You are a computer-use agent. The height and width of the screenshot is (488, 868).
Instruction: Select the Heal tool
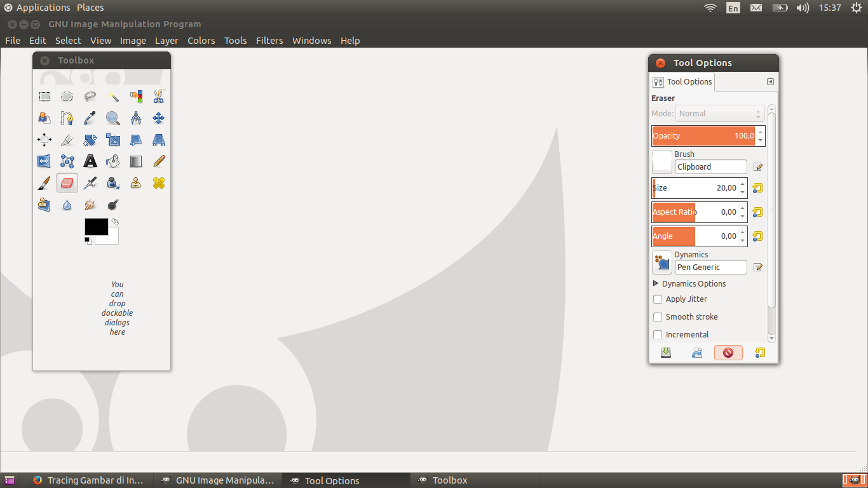pos(159,183)
